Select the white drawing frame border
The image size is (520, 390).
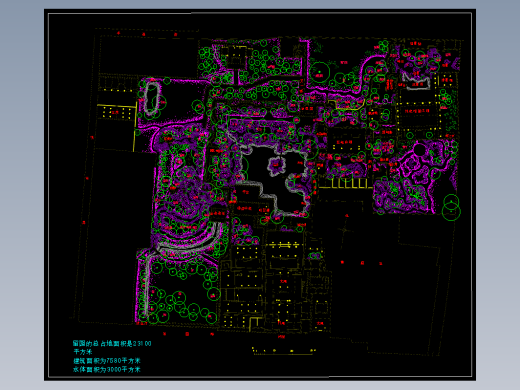(260, 195)
